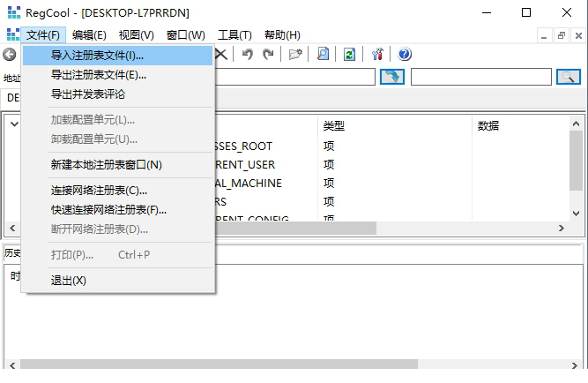Click the RegCool icon in menu bar
The width and height of the screenshot is (588, 383).
[x=12, y=34]
